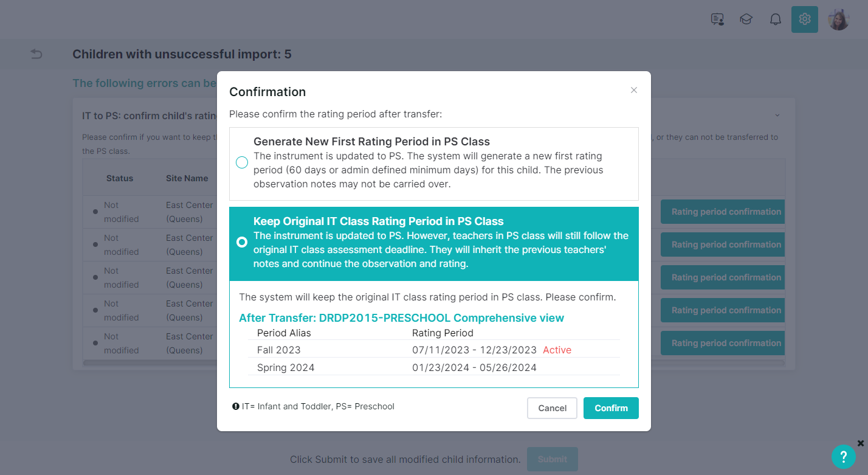
Task: Click the Confirm button in dialog
Action: coord(611,408)
